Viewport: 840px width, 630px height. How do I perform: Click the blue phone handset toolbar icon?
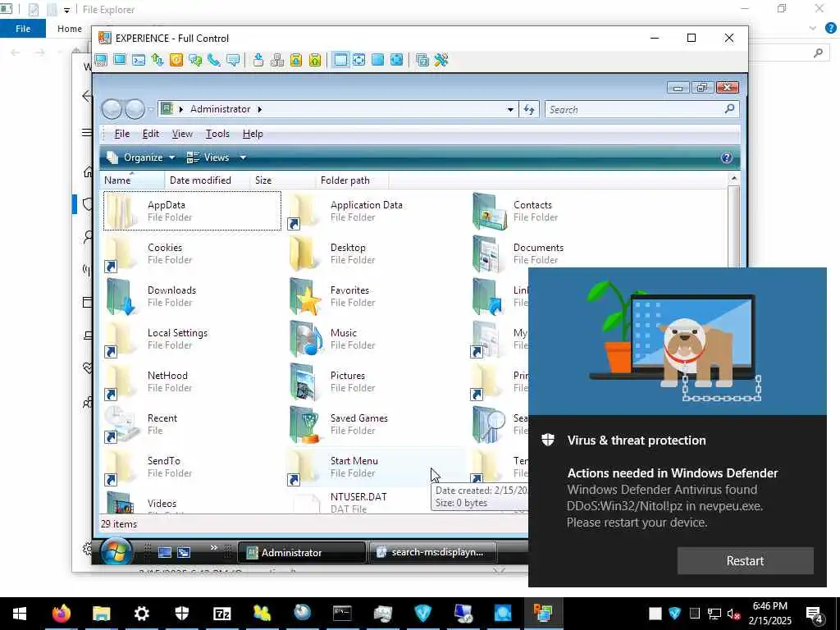214,60
